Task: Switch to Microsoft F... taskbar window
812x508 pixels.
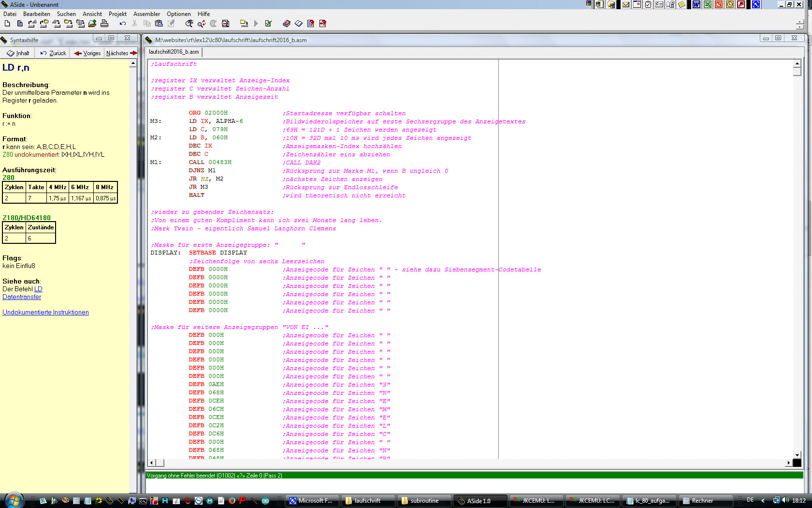Action: click(311, 501)
